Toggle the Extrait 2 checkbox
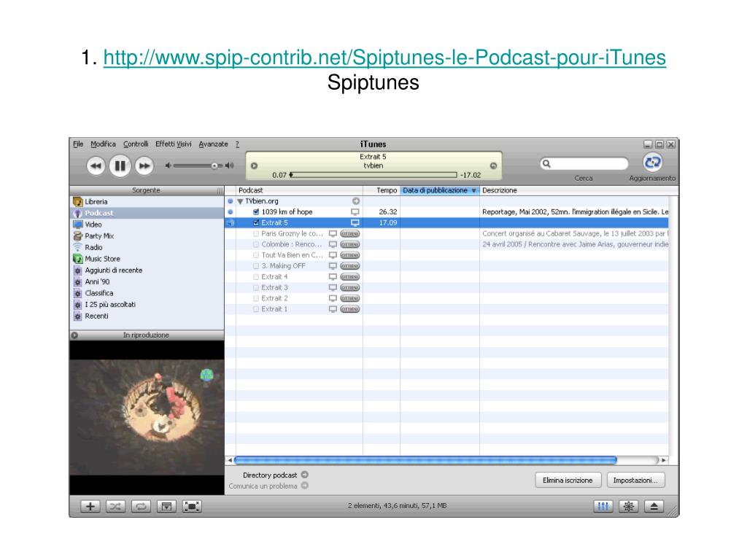Viewport: 747px width, 560px height. (x=256, y=298)
